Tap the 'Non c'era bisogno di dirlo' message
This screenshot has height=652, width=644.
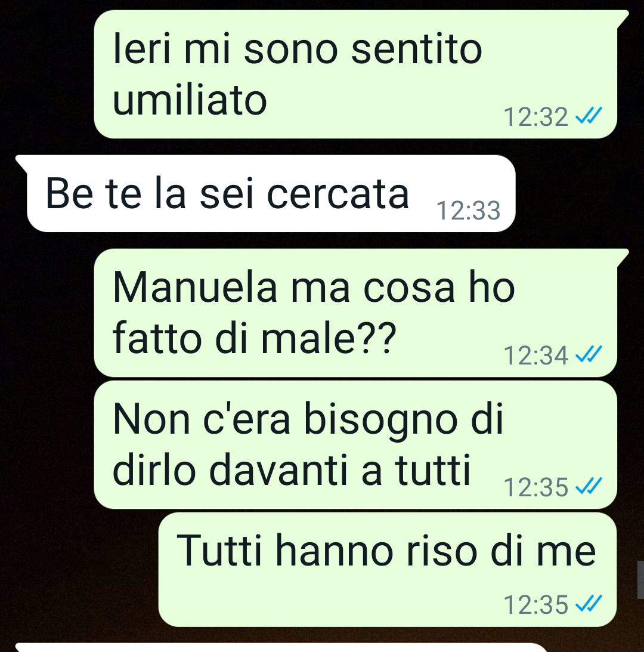click(355, 444)
